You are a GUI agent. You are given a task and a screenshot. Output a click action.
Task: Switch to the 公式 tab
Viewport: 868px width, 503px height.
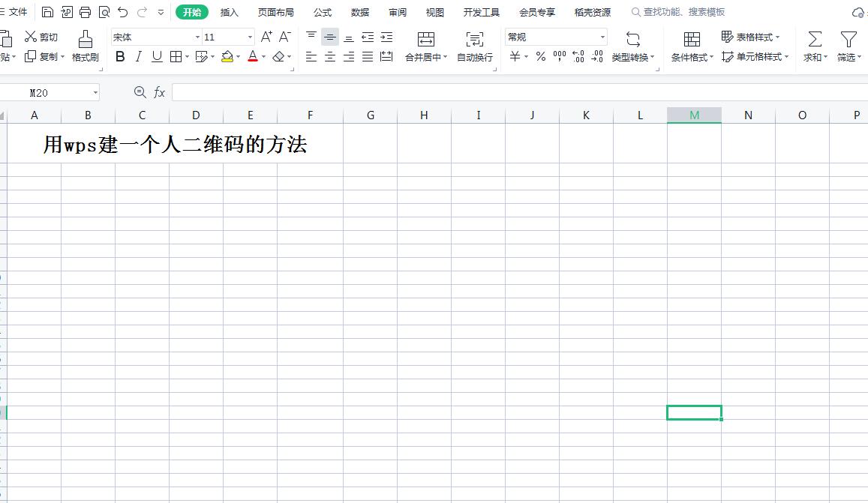322,12
